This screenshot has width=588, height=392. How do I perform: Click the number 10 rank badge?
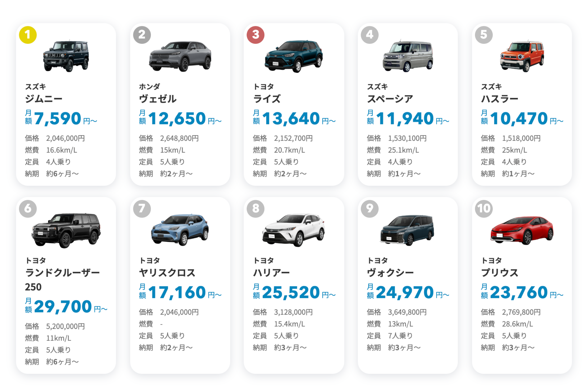(x=483, y=208)
